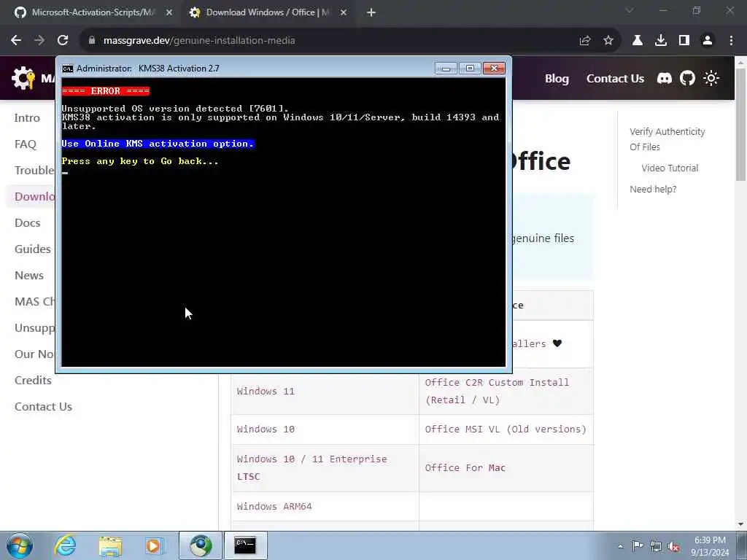Open Chrome three-dot menu
Viewport: 747px width, 560px height.
pos(731,41)
